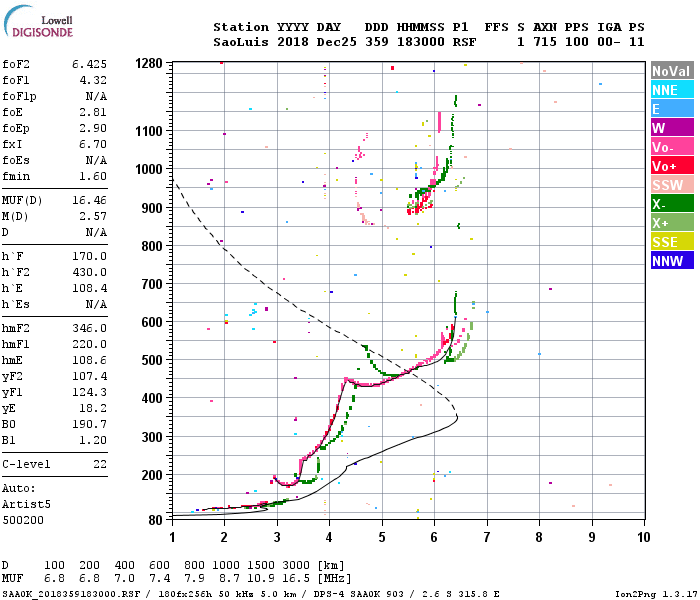Image resolution: width=700 pixels, height=600 pixels.
Task: Click the h`E value 108.4
Action: [x=89, y=289]
